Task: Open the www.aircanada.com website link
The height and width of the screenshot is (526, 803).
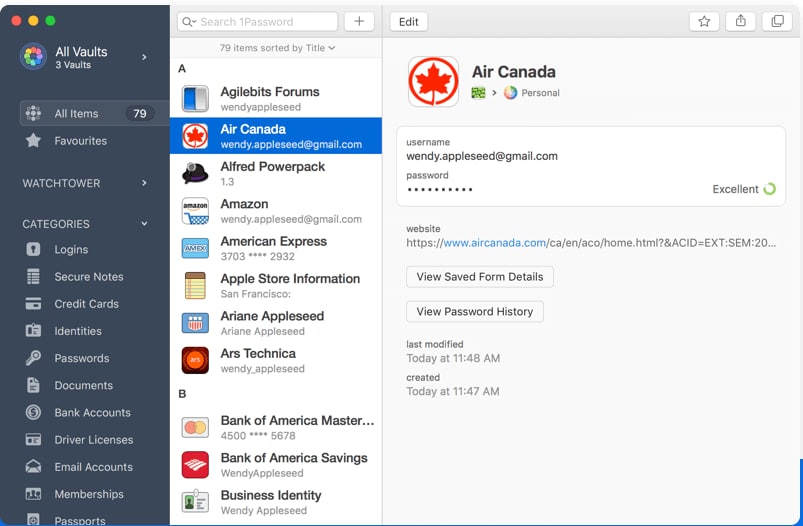Action: click(494, 243)
